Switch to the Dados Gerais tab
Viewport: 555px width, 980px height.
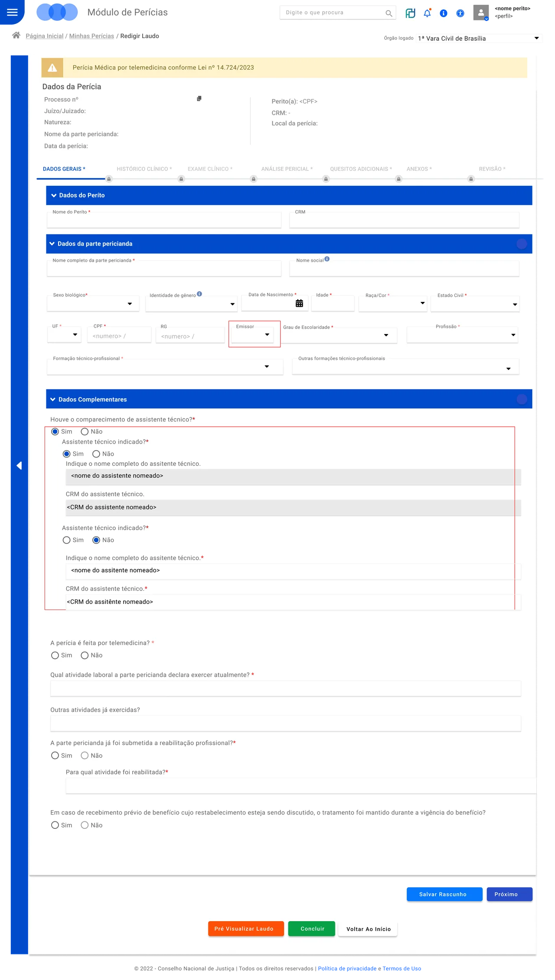(64, 169)
